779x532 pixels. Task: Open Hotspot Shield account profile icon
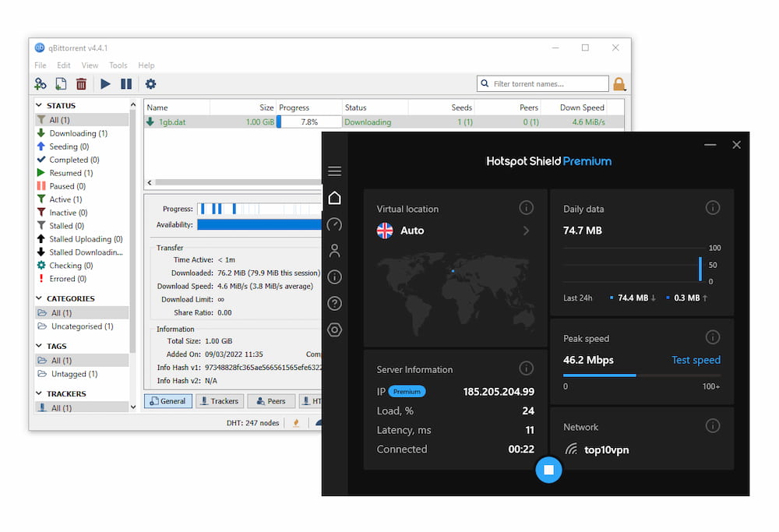335,250
